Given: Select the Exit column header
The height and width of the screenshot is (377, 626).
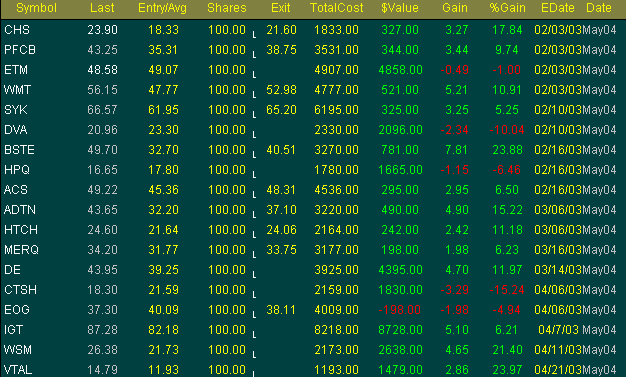Looking at the screenshot, I should [281, 8].
